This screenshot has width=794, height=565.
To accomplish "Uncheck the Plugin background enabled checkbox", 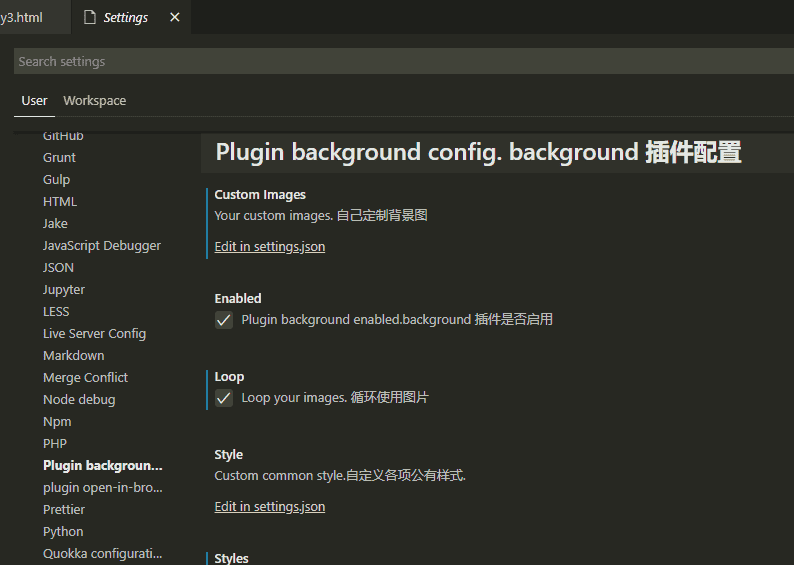I will pos(224,320).
